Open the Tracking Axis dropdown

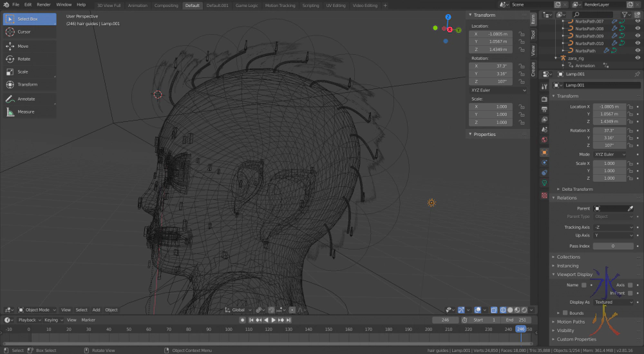[614, 227]
